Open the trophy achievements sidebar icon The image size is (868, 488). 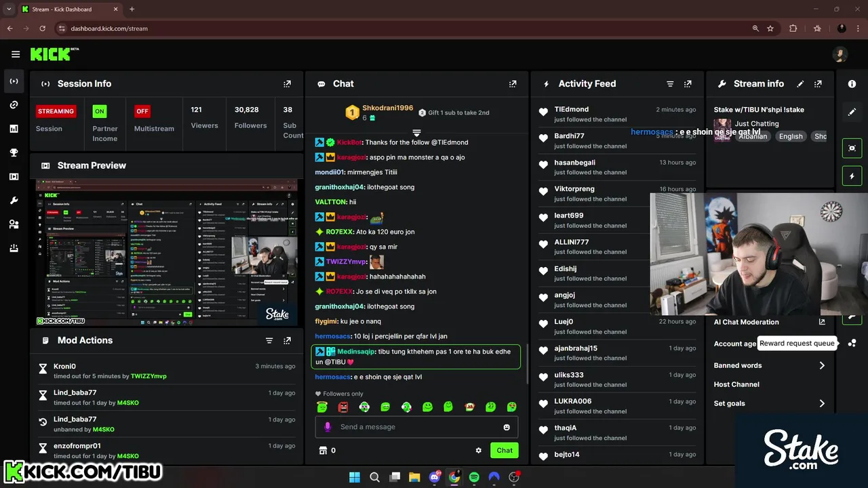point(14,153)
